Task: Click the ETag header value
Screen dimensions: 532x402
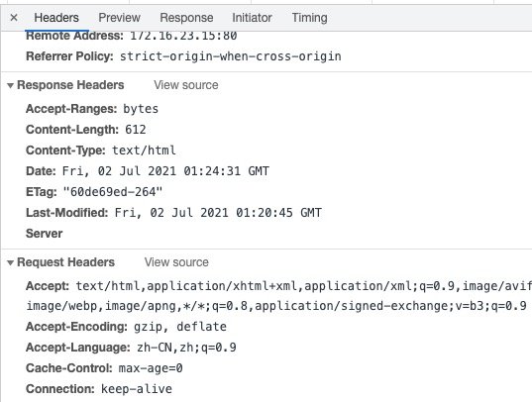Action: pos(113,192)
